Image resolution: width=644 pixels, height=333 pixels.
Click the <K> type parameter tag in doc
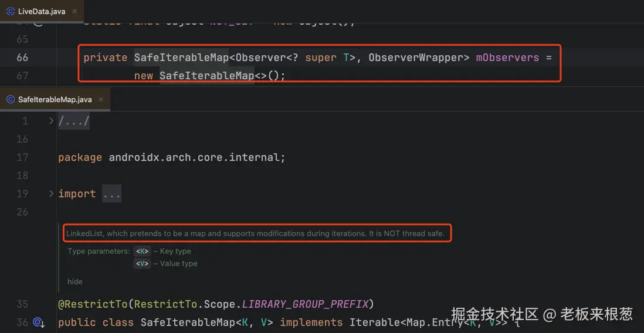coord(142,251)
